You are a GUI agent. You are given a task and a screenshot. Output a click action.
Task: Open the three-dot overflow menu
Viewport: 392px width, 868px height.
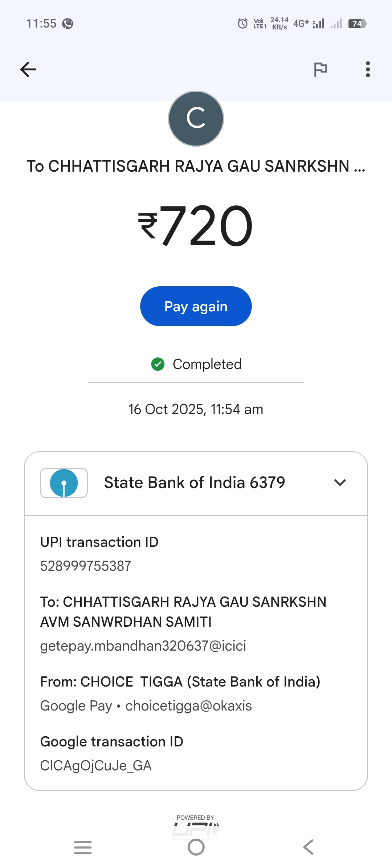(x=368, y=69)
